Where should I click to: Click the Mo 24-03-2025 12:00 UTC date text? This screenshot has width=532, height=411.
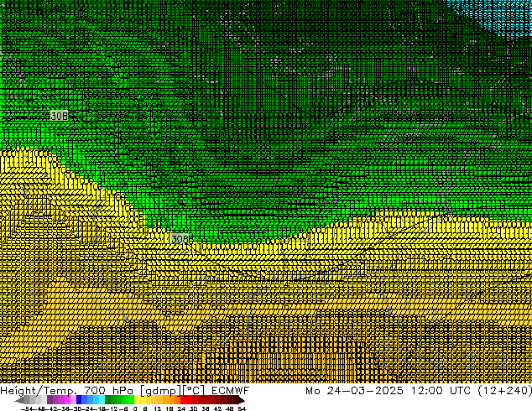pos(389,391)
